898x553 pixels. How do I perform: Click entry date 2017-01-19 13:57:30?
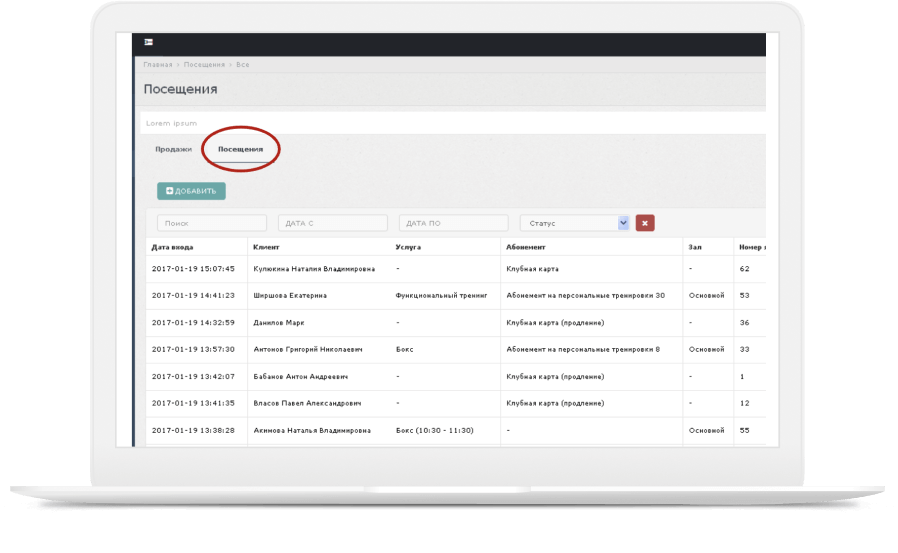click(193, 349)
